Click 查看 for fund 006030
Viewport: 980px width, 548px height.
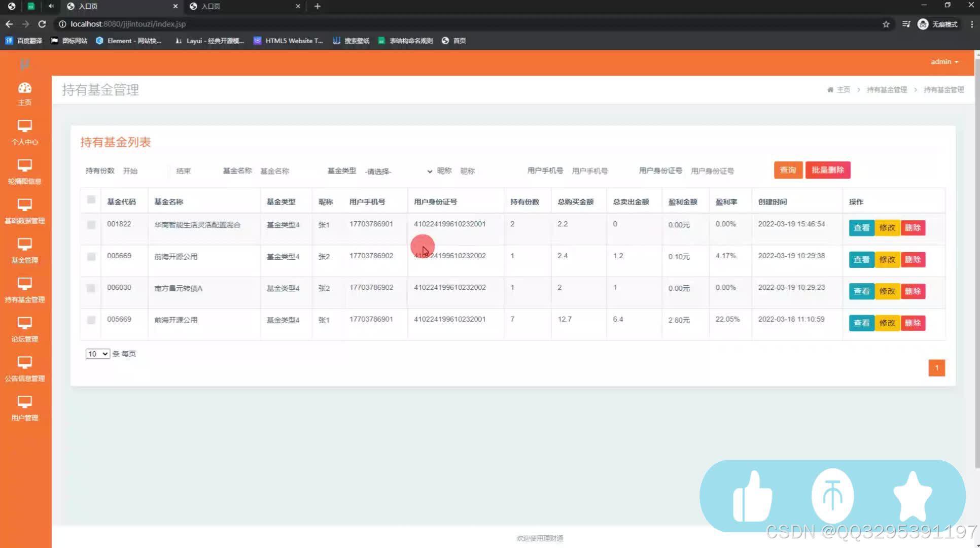pyautogui.click(x=861, y=291)
